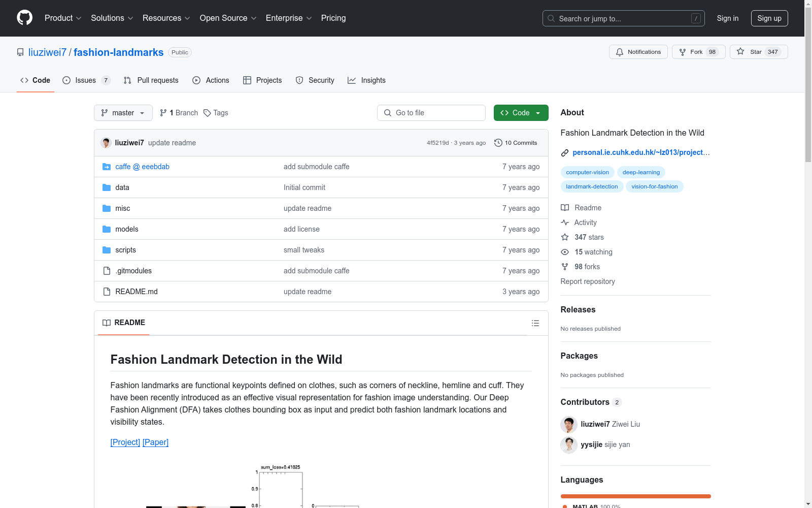
Task: Click the vision-for-fashion topic tag
Action: 655,186
